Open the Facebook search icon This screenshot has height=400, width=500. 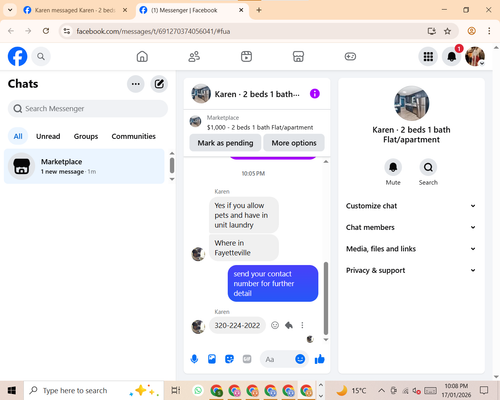(41, 56)
